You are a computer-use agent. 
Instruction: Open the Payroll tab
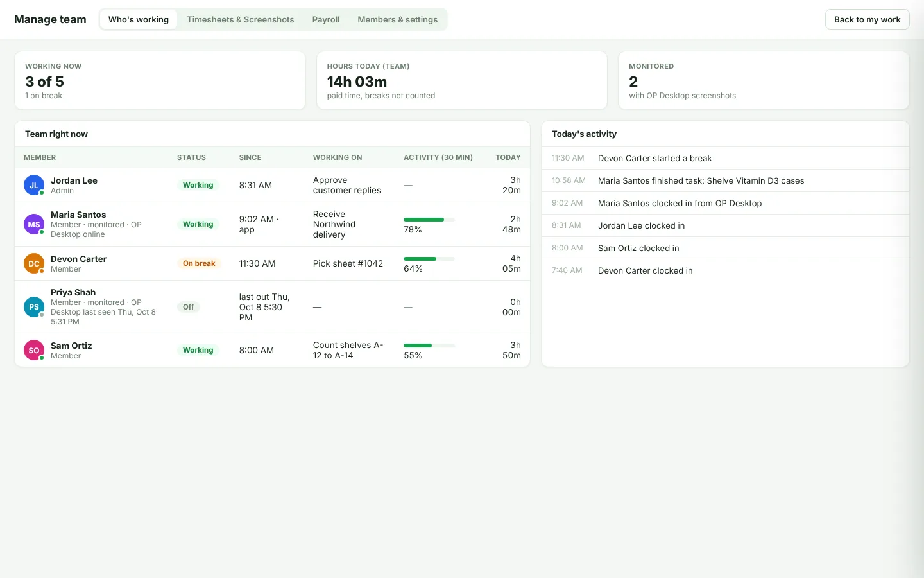[x=326, y=19]
